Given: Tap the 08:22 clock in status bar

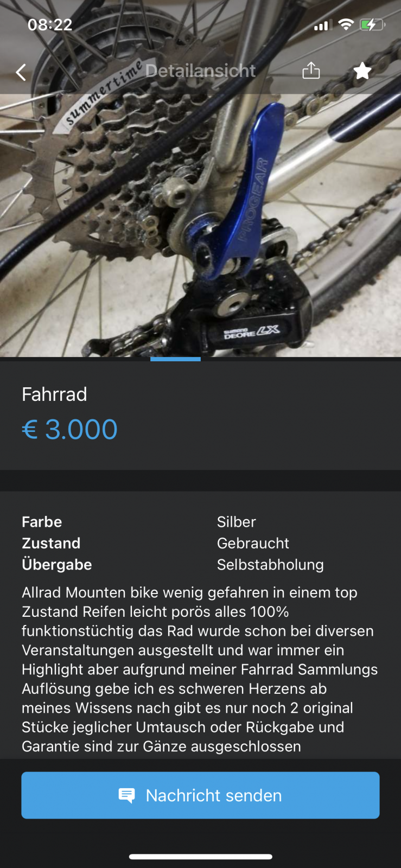Looking at the screenshot, I should point(50,24).
